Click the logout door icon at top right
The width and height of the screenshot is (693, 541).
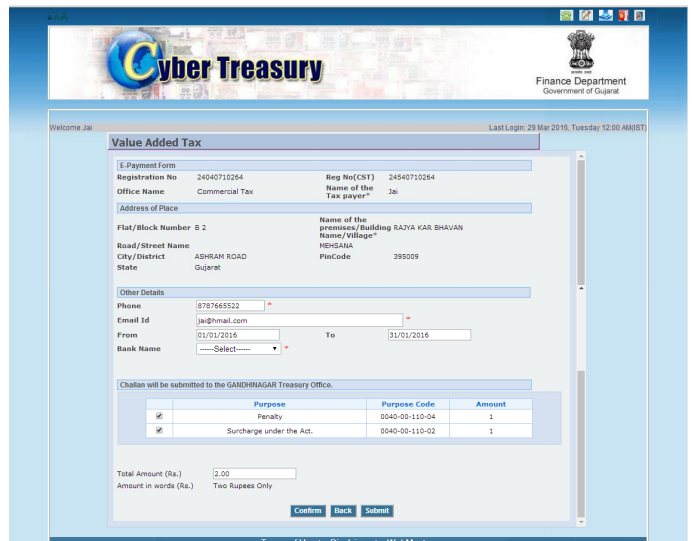coord(640,15)
